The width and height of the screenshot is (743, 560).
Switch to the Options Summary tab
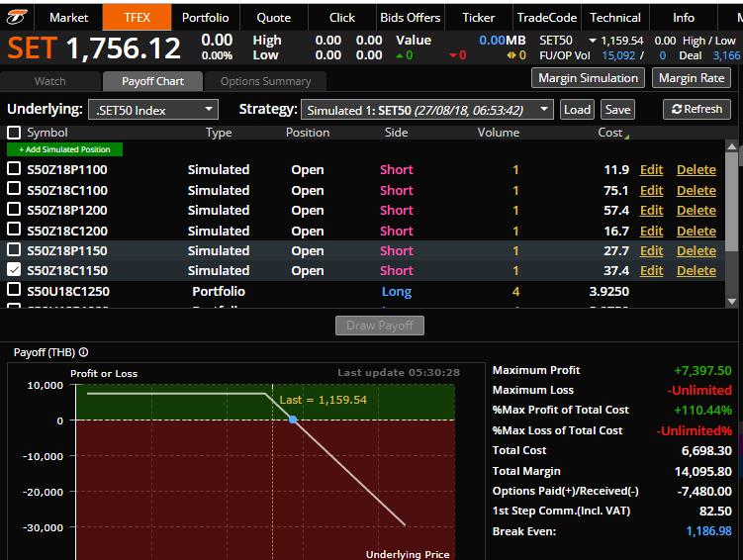pos(265,81)
